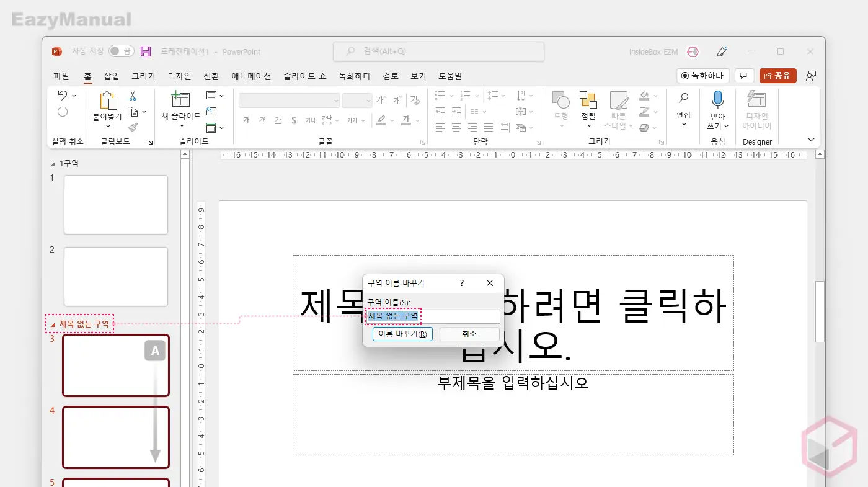This screenshot has height=487, width=868.
Task: Click the Section icon in 슬라이드 group
Action: (211, 128)
